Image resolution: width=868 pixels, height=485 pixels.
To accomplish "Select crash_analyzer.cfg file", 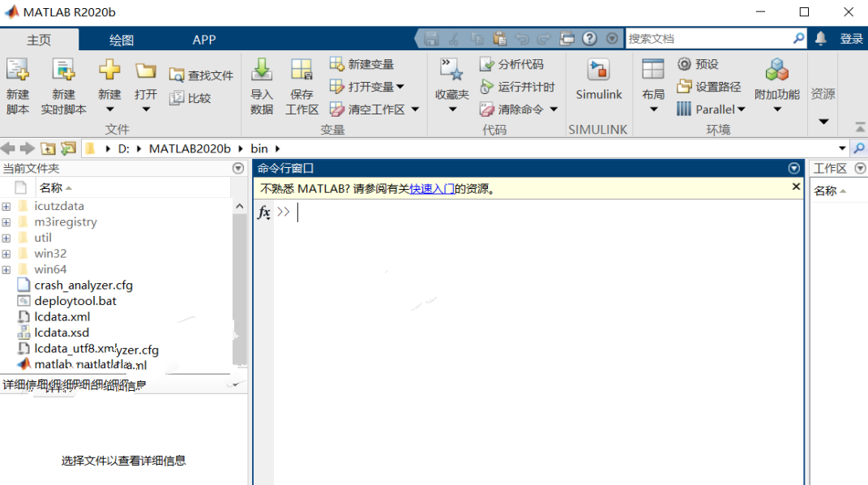I will (x=83, y=285).
